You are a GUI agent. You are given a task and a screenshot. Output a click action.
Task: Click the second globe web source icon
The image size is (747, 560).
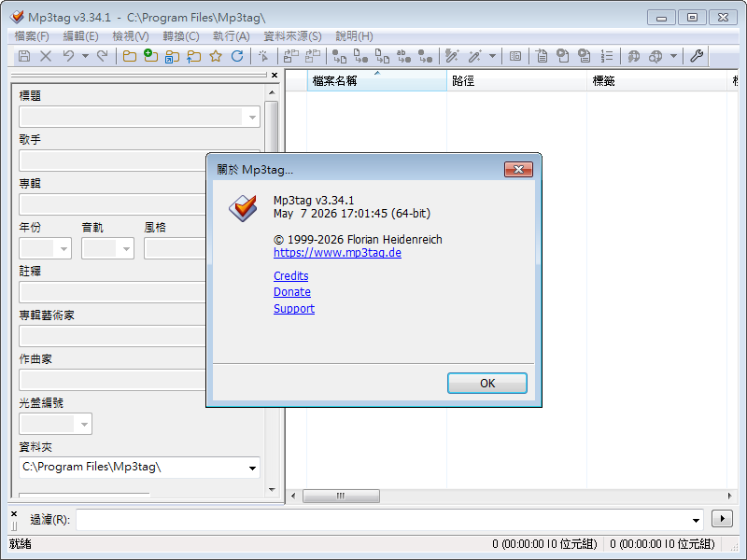coord(655,56)
